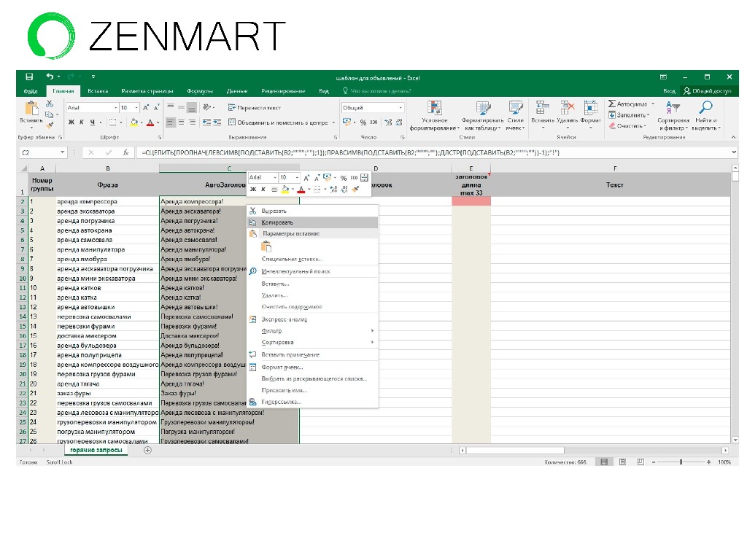Open Экспресс-анализ from context menu

click(x=312, y=319)
